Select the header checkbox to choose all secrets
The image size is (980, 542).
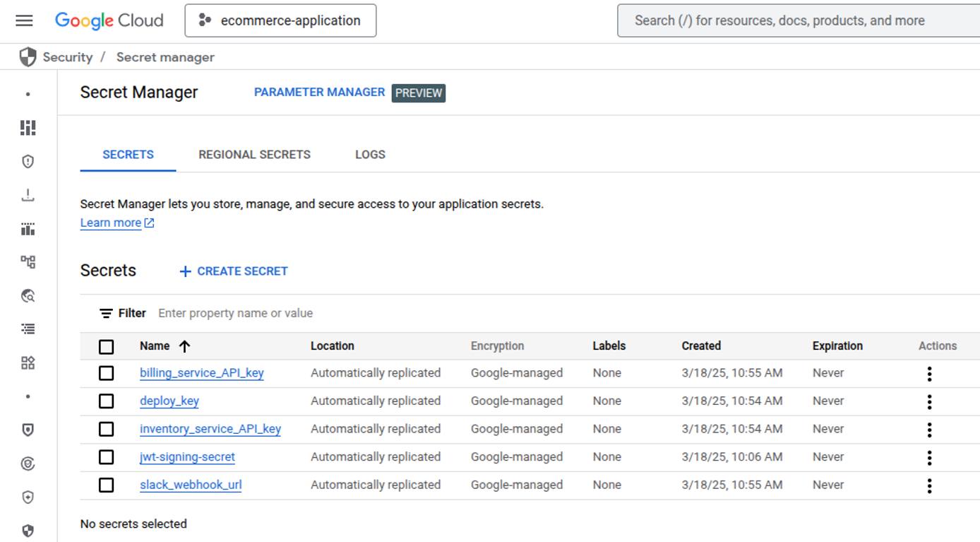pyautogui.click(x=106, y=346)
